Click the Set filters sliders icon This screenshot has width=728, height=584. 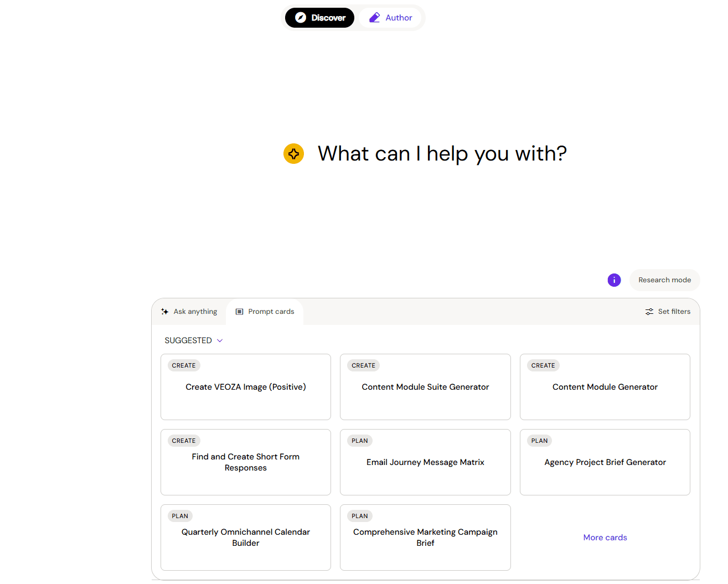click(649, 312)
